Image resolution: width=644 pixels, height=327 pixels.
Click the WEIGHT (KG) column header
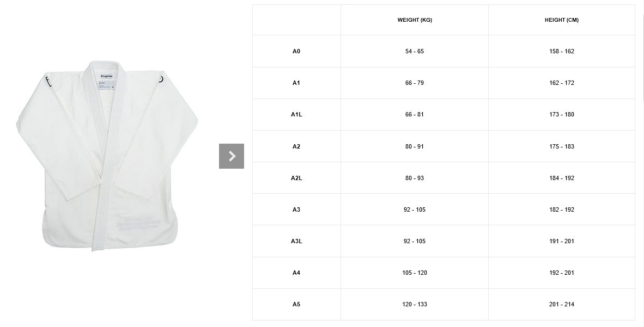[x=415, y=20]
